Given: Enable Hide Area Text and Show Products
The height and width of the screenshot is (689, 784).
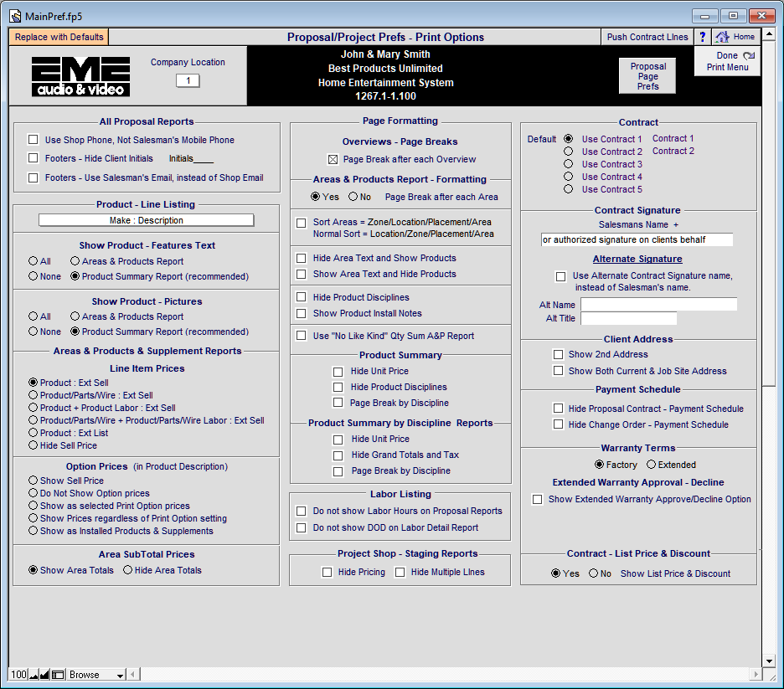Looking at the screenshot, I should [x=302, y=259].
